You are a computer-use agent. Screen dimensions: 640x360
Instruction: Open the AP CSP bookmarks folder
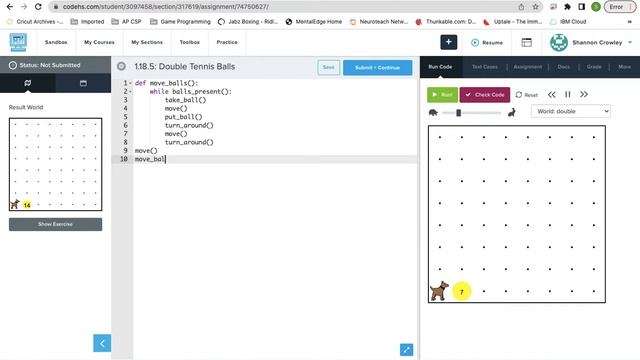[127, 22]
